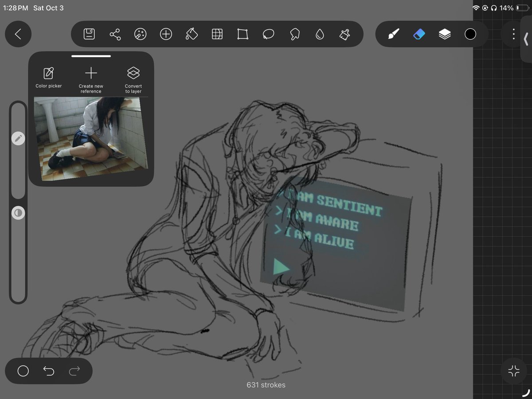Viewport: 532px width, 399px height.
Task: Tap the Wi-Fi status icon
Action: 476,8
